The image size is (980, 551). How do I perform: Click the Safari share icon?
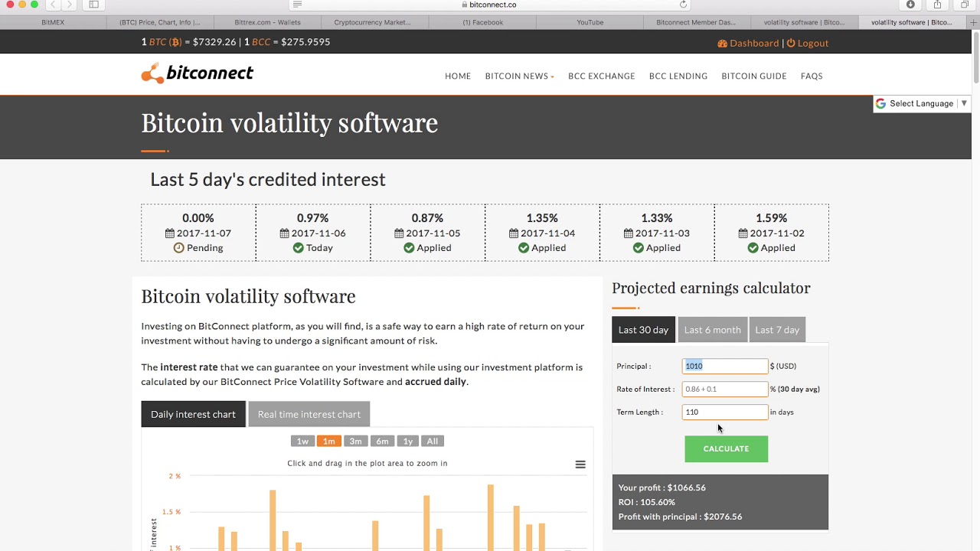[937, 5]
